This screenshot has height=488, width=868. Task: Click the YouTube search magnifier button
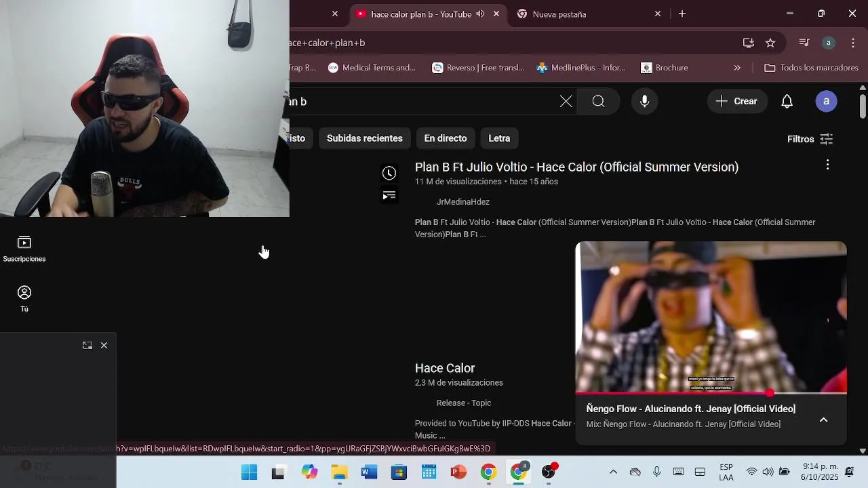click(x=598, y=102)
